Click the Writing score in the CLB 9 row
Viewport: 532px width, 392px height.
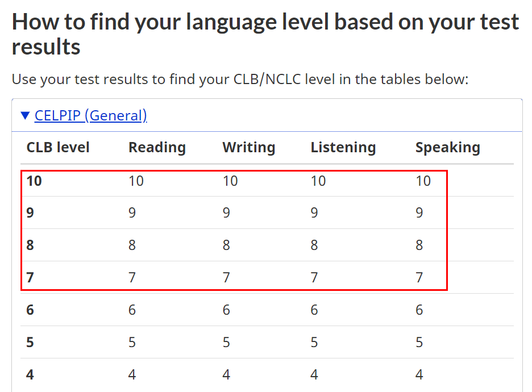pyautogui.click(x=226, y=213)
